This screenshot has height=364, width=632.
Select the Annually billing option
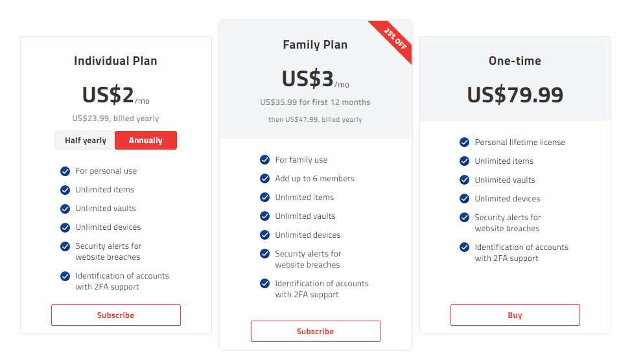point(145,141)
